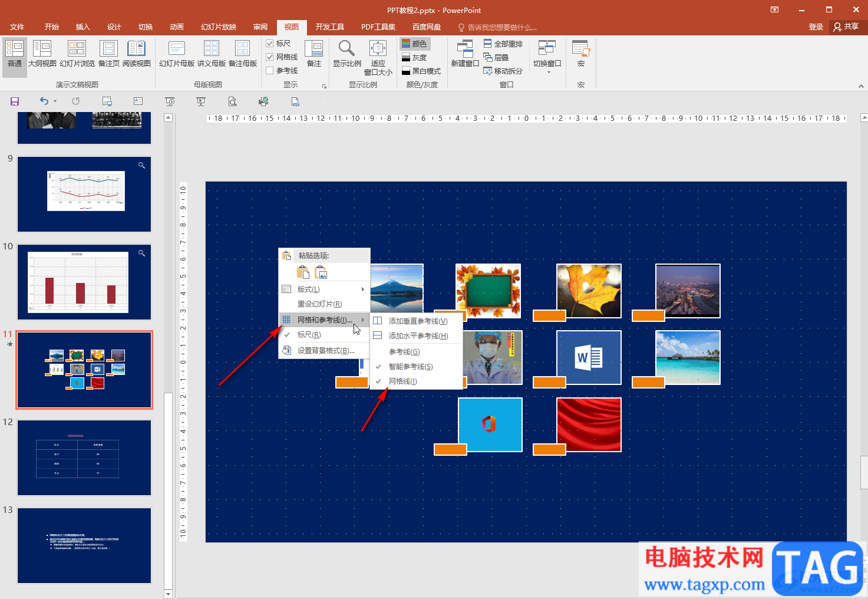Open Ribbon Display Options in title bar
The image size is (868, 599).
pyautogui.click(x=774, y=10)
